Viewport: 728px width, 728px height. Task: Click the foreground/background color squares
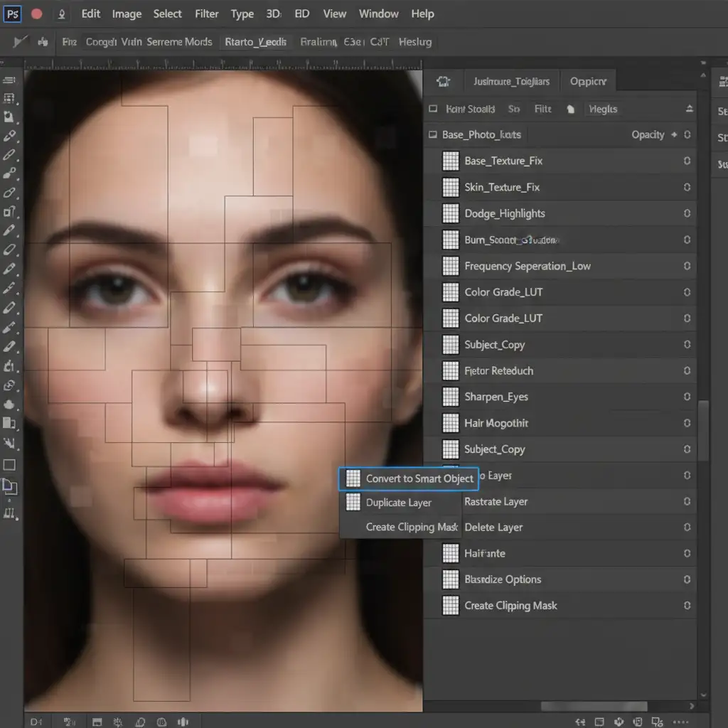(x=9, y=487)
